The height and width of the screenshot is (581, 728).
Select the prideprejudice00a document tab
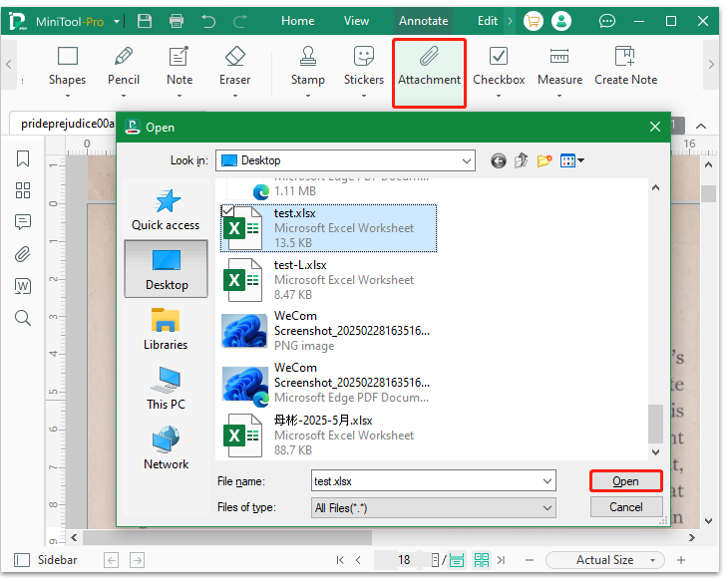click(68, 124)
